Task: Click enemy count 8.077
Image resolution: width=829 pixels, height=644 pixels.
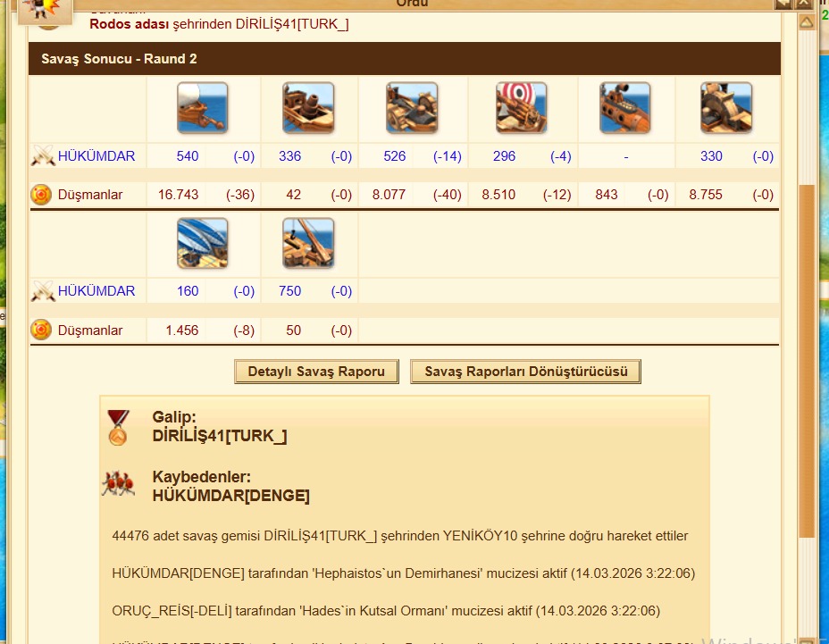Action: [389, 195]
